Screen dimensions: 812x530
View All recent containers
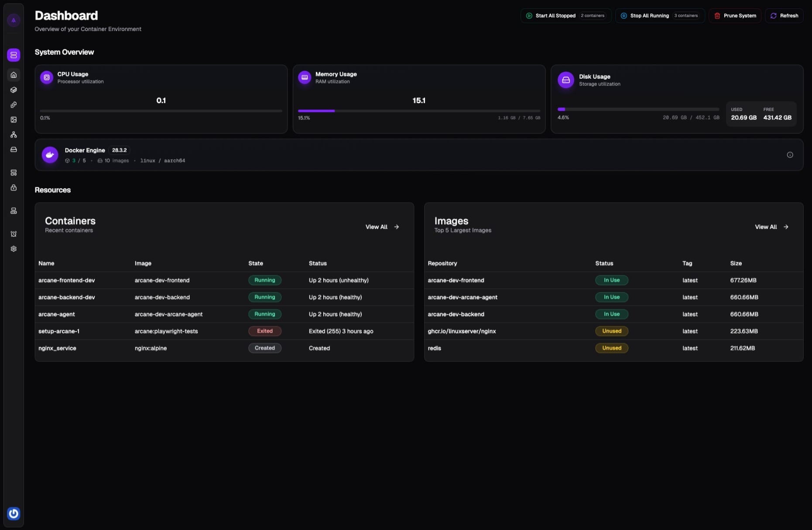coord(381,227)
